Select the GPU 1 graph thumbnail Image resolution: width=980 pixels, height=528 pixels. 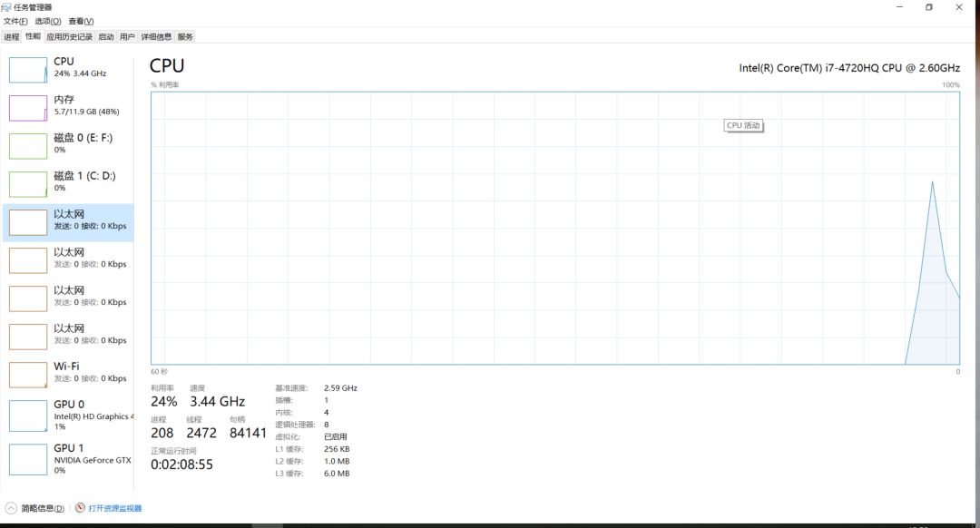(28, 459)
